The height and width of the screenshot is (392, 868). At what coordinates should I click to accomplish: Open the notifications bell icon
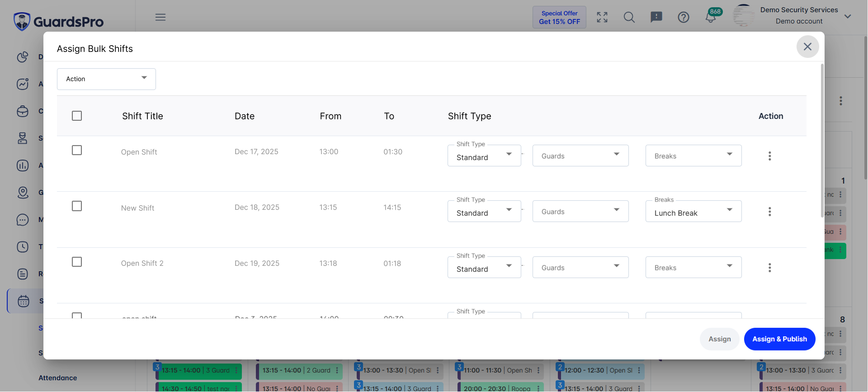point(711,18)
